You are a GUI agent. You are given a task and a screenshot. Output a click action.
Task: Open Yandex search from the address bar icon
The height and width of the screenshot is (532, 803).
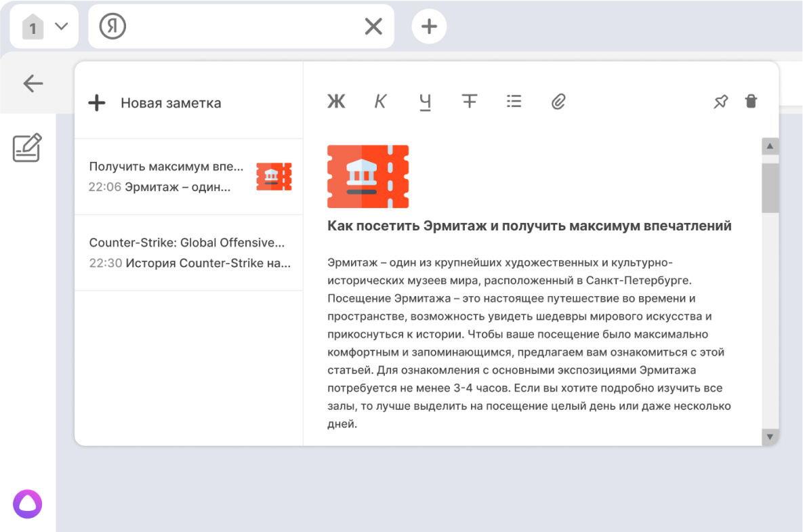112,26
